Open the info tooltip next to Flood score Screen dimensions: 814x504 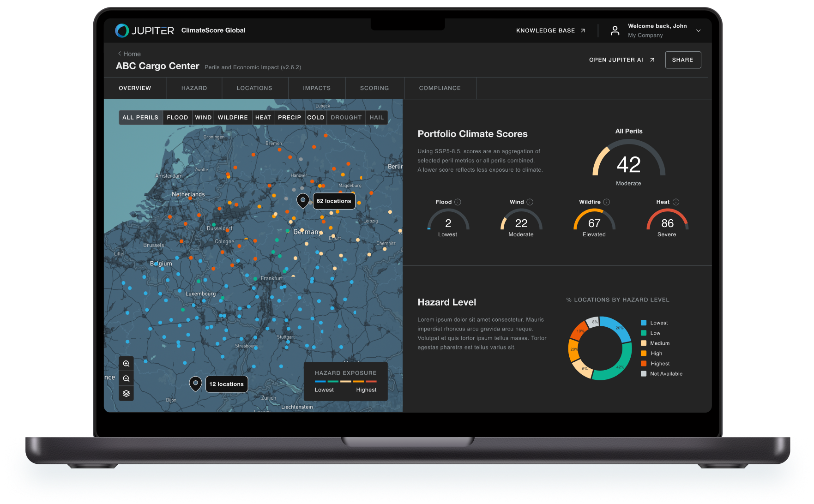pyautogui.click(x=458, y=202)
